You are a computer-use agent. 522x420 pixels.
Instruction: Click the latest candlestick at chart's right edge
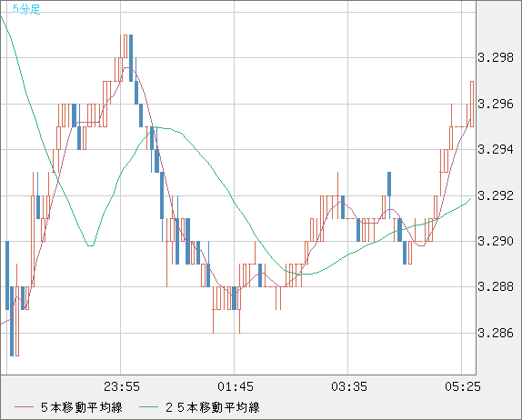pos(472,104)
